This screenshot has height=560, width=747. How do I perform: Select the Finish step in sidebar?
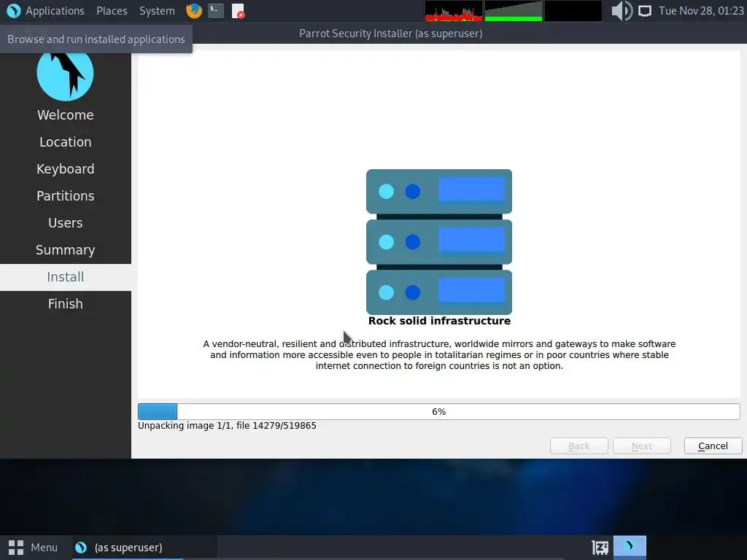[x=65, y=304]
